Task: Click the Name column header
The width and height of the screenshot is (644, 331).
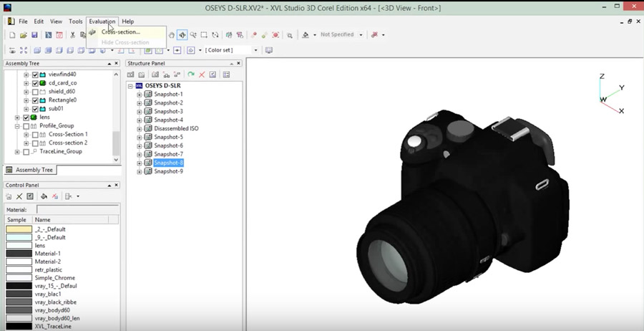Action: coord(70,220)
